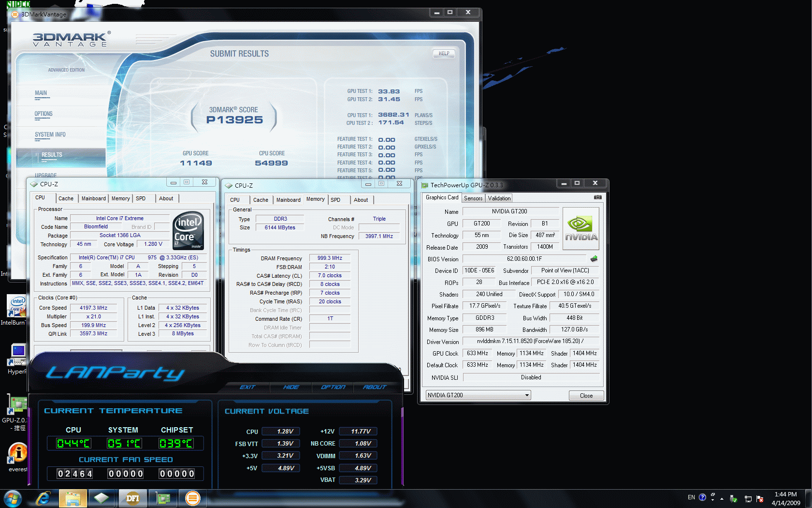Open the Mainboard tab in the CPU-Z processor window
This screenshot has width=812, height=508.
pos(93,198)
